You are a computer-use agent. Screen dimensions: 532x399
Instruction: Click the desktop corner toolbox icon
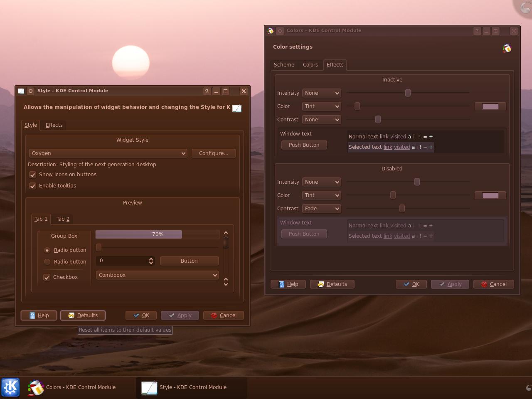tap(525, 7)
